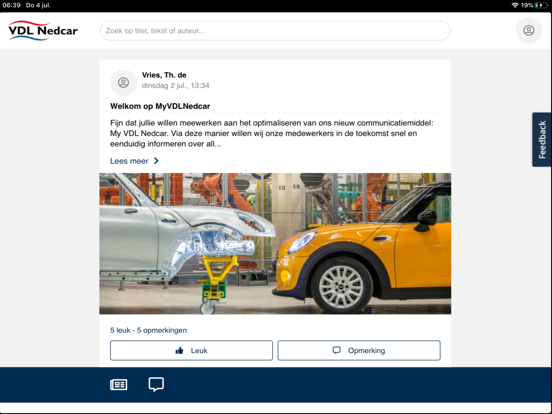Click the post date dinsdag 2 jul., 13:34
Image resolution: width=552 pixels, height=414 pixels.
[175, 86]
